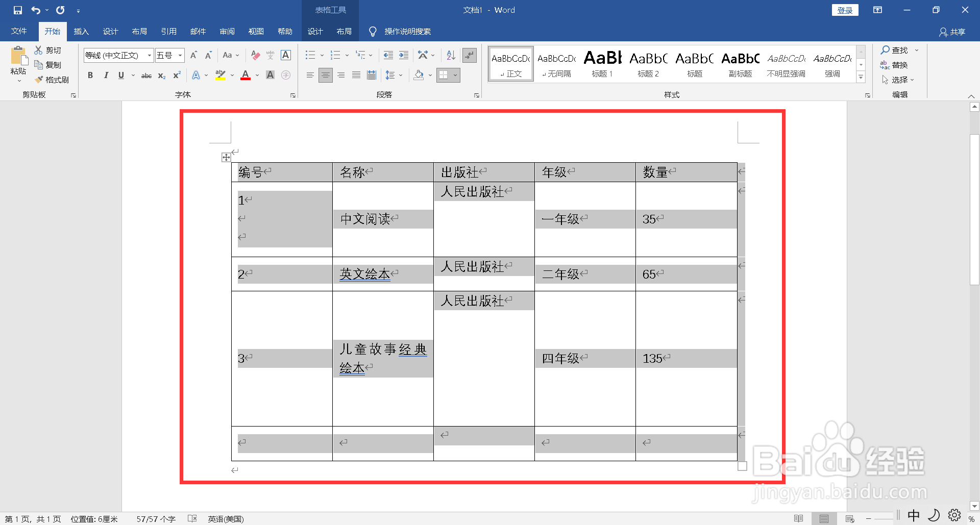
Task: Click the 登录 sign-in button
Action: 845,10
